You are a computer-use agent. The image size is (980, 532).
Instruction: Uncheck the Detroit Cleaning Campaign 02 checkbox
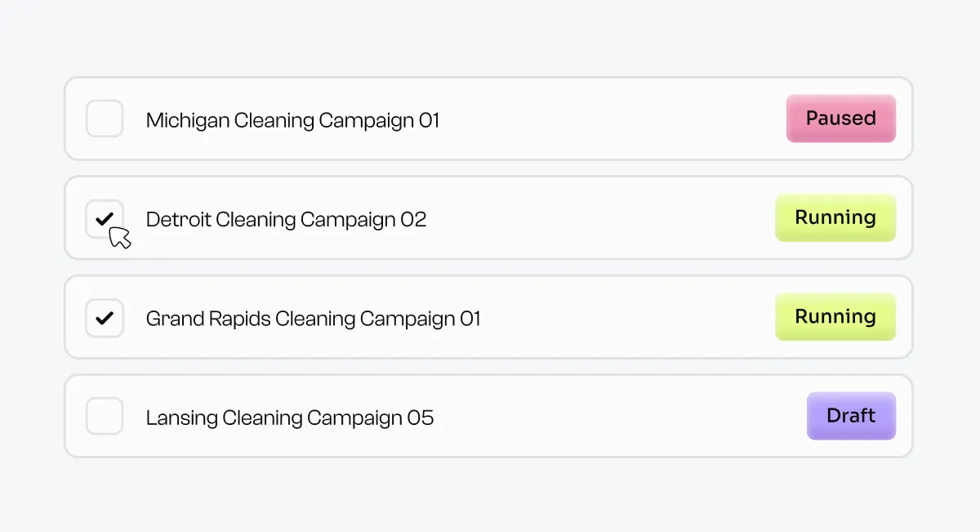coord(105,218)
